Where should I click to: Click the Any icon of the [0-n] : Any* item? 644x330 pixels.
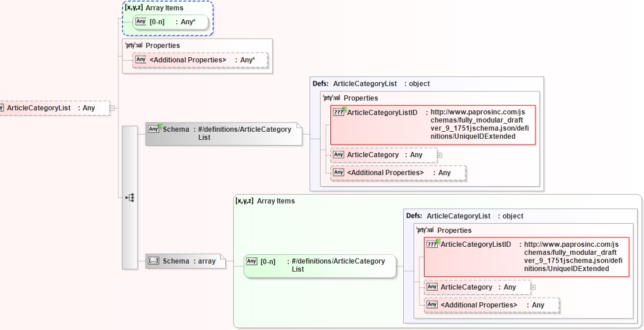pos(140,22)
